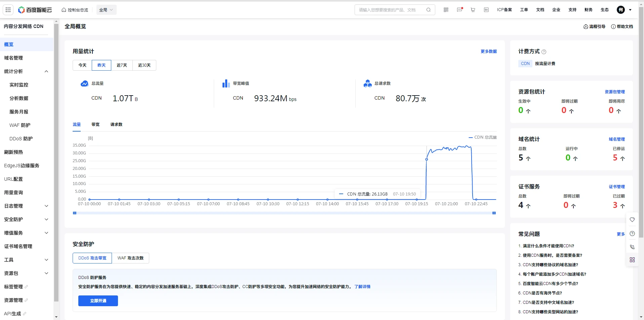Viewport: 644px width, 320px height.
Task: Click the 立即开通 button
Action: [x=98, y=301]
